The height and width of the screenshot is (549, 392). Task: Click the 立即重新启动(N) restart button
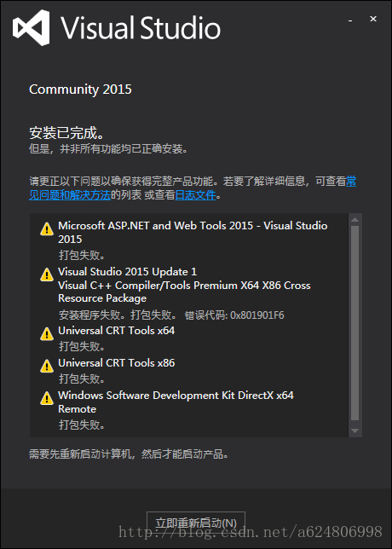196,523
